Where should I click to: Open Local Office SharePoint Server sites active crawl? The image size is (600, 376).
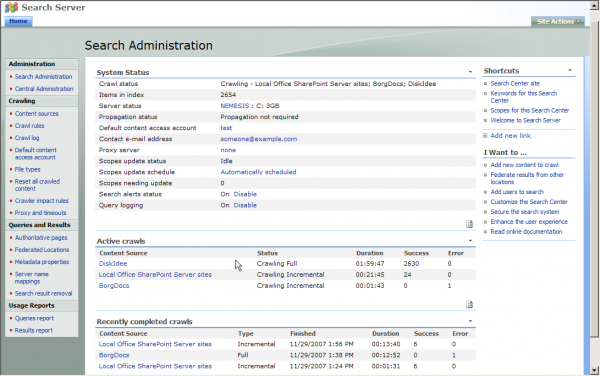coord(155,275)
